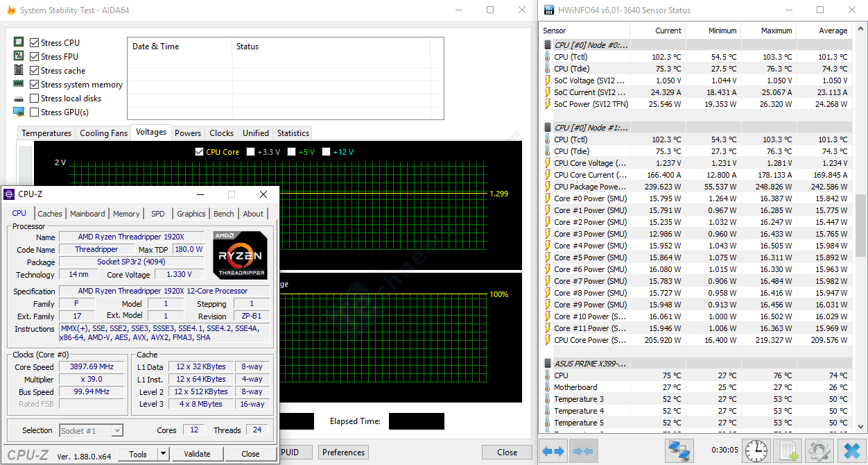Click memory stick icon beside Stress system memory

click(19, 84)
